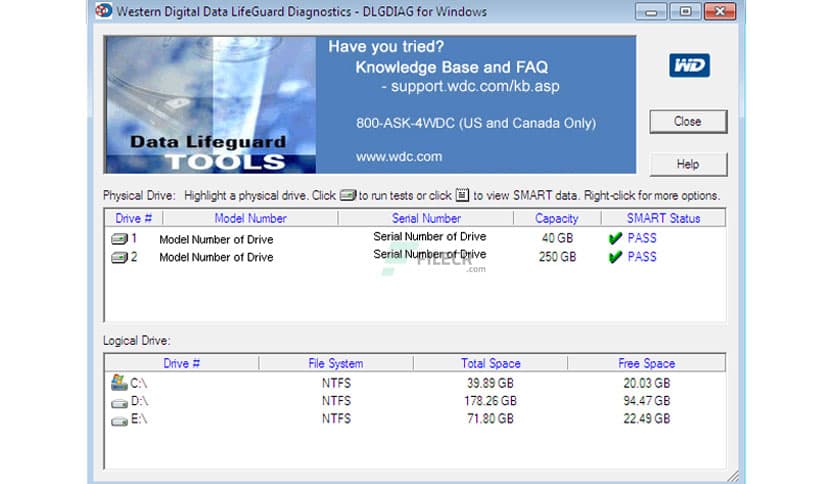Sort by Serial Number column header
Screen dimensions: 836x484
pos(426,218)
